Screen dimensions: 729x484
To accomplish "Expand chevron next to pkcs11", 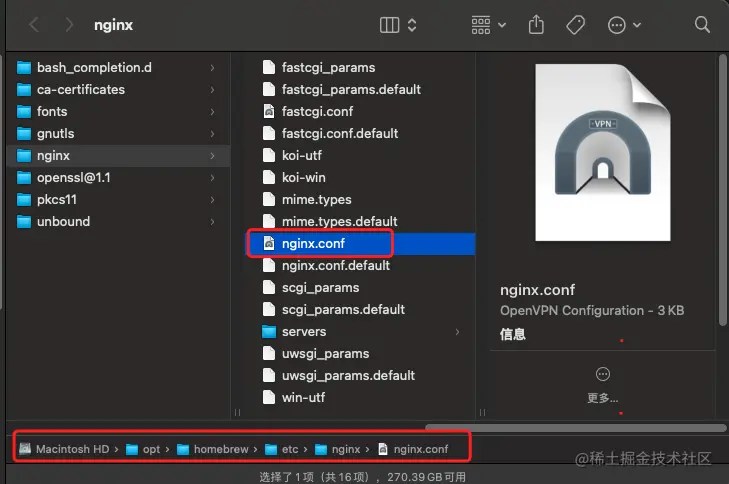I will 212,200.
